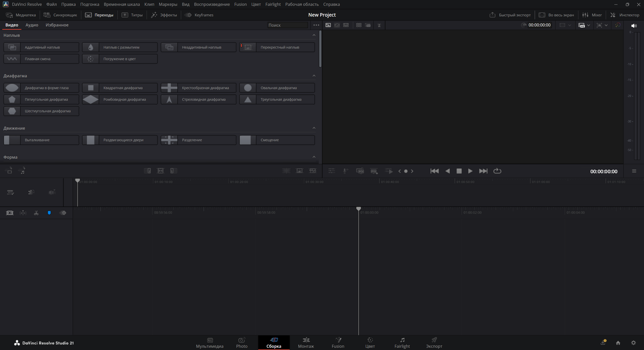
Task: Collapse the Диафрагма section
Action: pos(314,75)
